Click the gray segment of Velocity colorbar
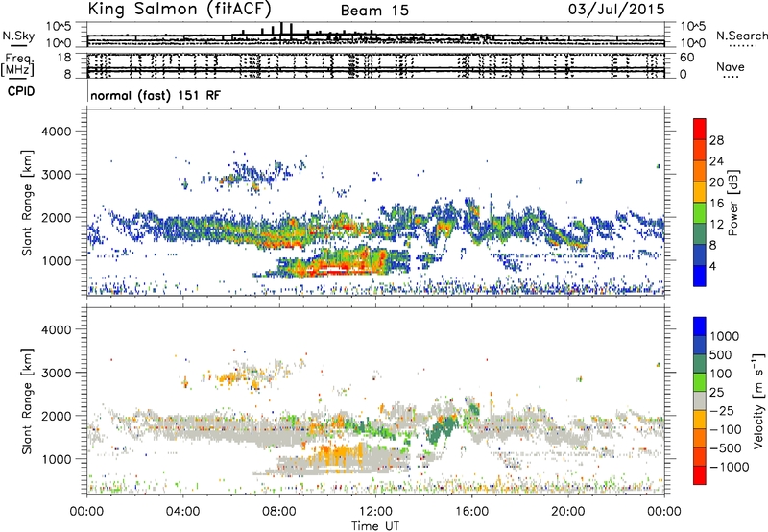This screenshot has width=768, height=532. click(x=700, y=401)
